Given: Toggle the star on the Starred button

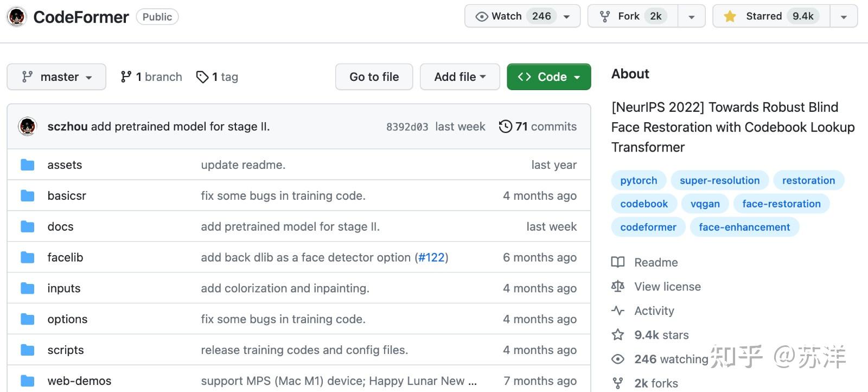Looking at the screenshot, I should coord(730,17).
